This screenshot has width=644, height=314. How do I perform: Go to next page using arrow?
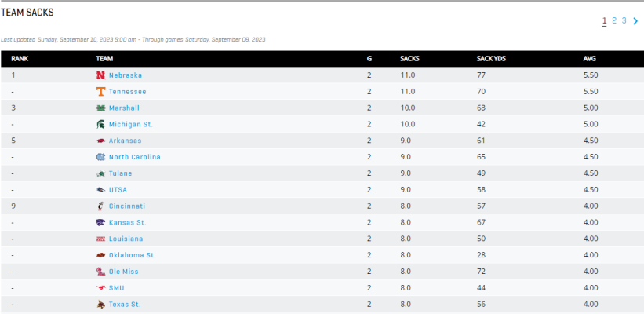coord(636,21)
